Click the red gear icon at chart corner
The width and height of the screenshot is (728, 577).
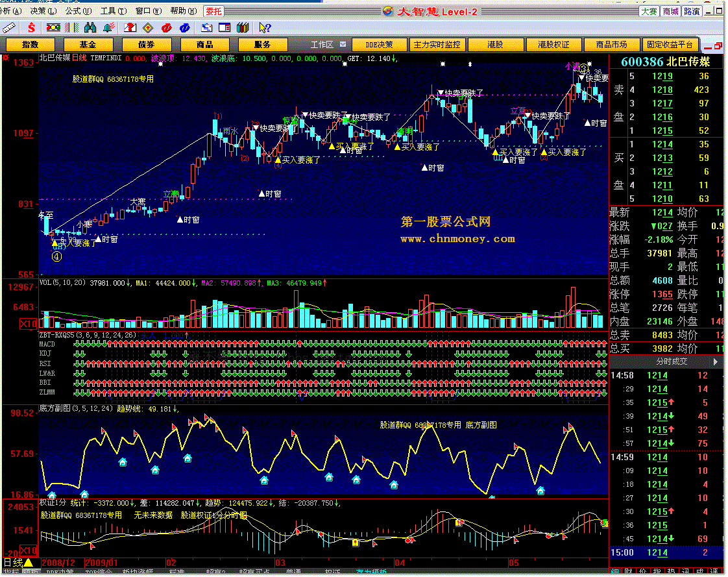(6, 58)
